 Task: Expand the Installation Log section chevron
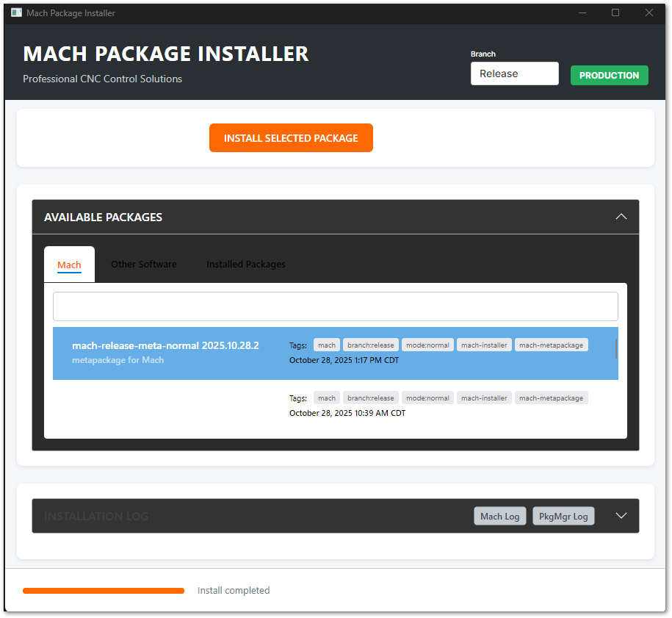click(x=621, y=515)
